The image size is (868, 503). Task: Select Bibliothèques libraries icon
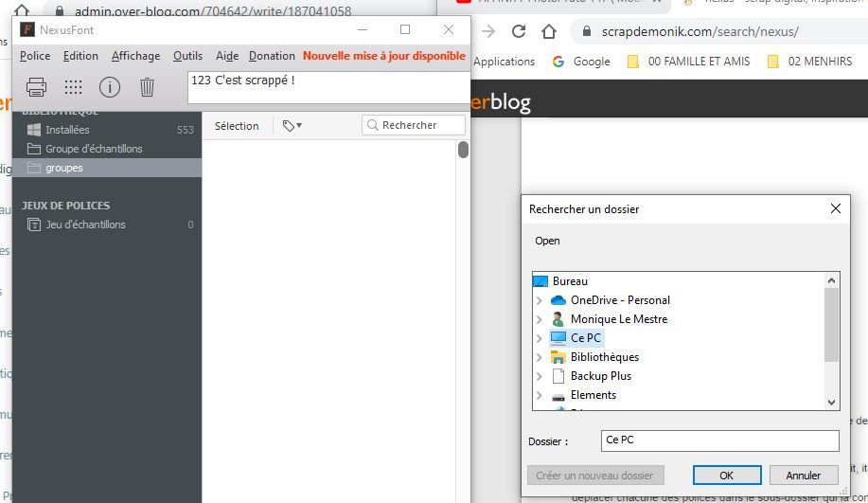point(558,357)
